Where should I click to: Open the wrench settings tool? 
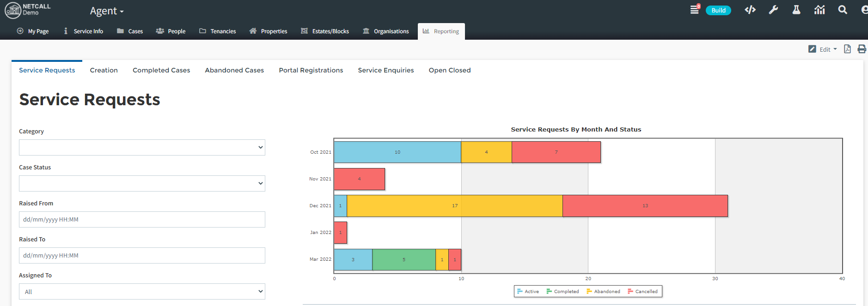pyautogui.click(x=773, y=10)
